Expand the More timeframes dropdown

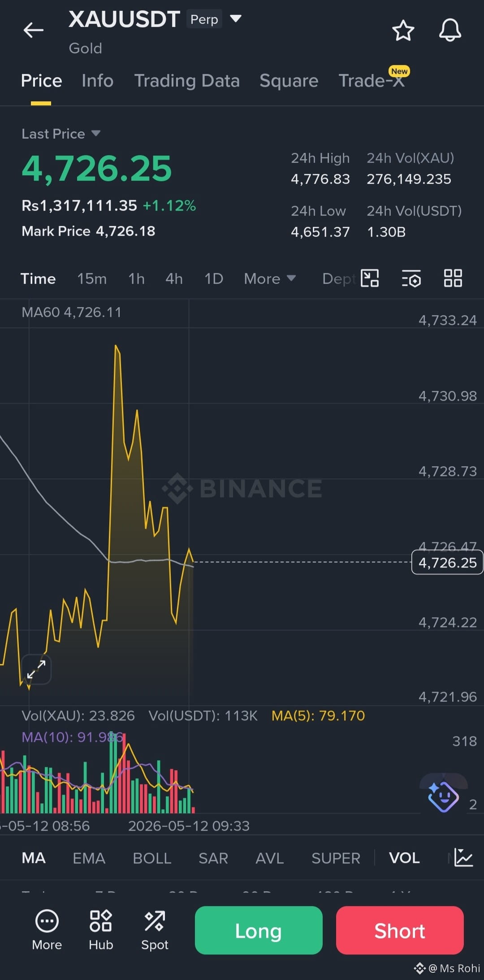270,279
